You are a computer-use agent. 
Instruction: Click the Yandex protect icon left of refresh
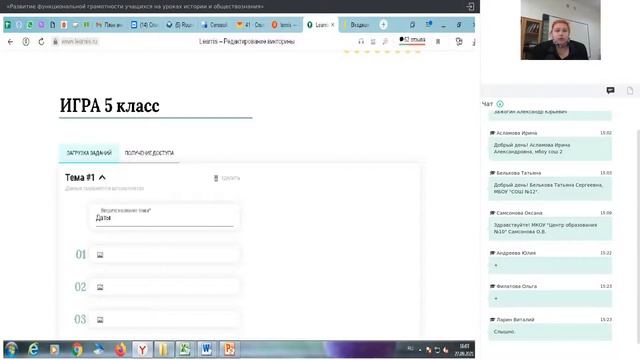point(26,42)
